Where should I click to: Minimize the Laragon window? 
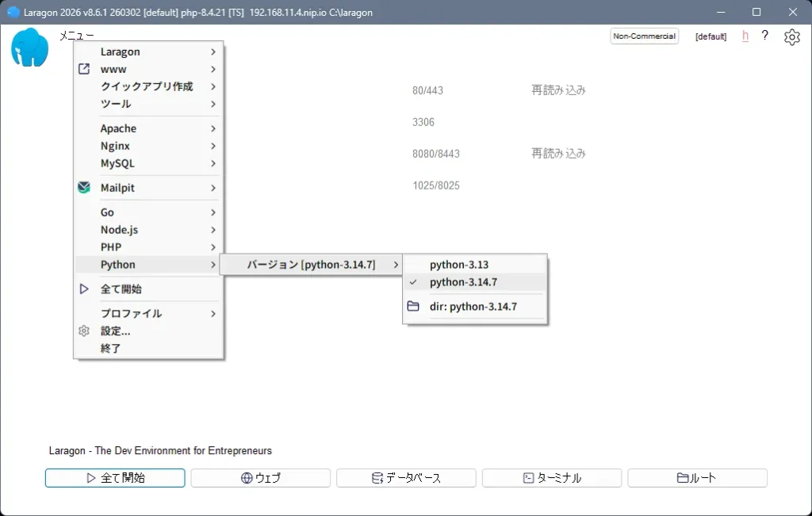point(721,12)
